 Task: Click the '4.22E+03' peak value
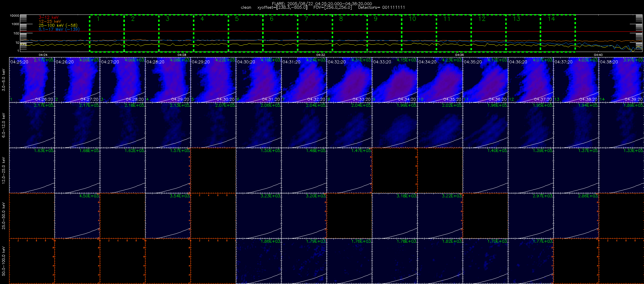pyautogui.click(x=225, y=60)
